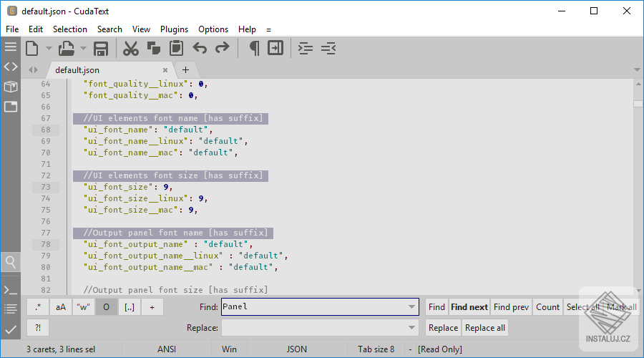Toggle regular expression search option

37,307
